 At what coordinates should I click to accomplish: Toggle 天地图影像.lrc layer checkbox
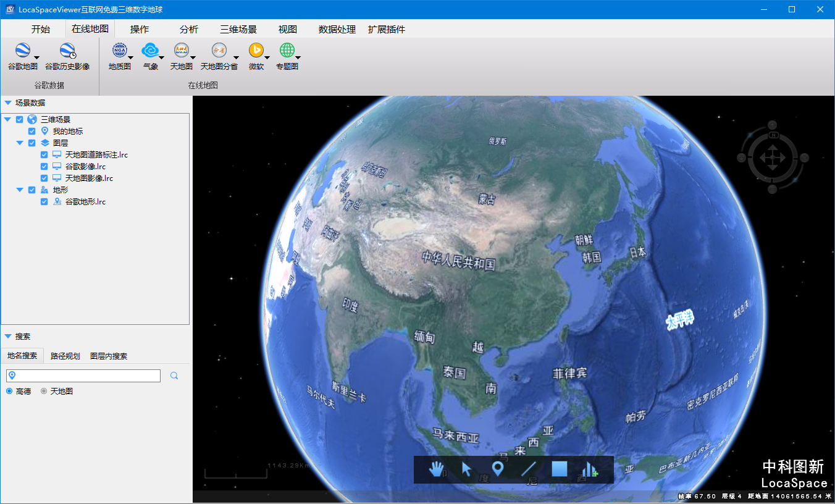(x=44, y=178)
